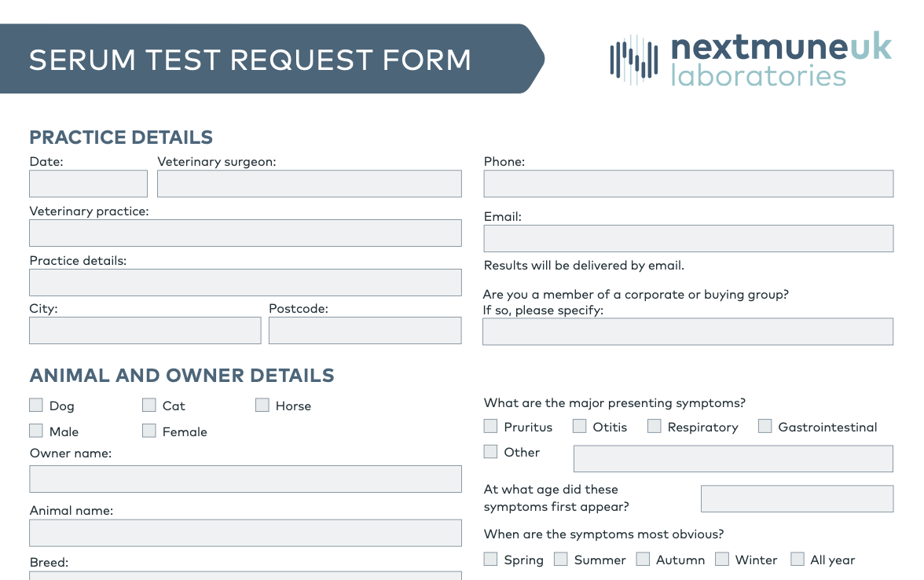The width and height of the screenshot is (924, 580).
Task: Tick the Gastrointestinal checkbox
Action: point(765,426)
